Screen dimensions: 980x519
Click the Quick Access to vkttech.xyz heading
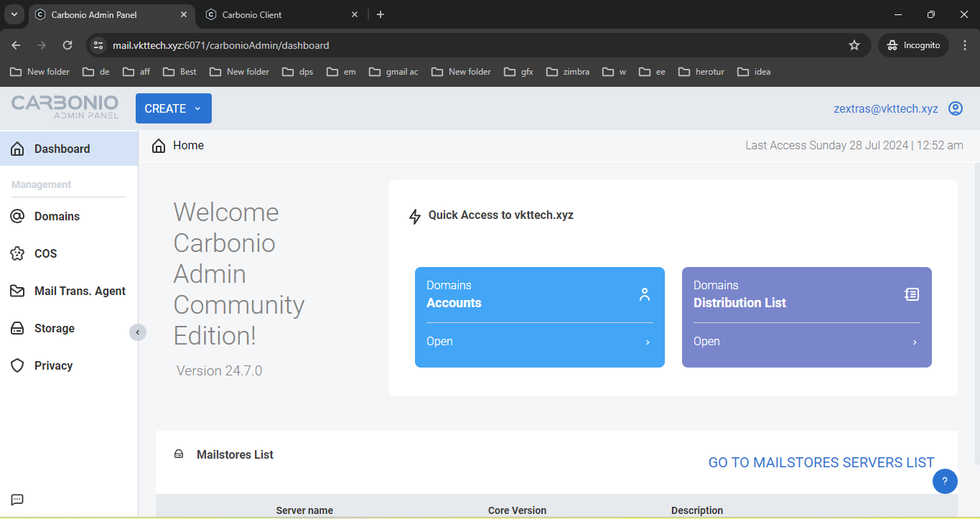point(501,215)
